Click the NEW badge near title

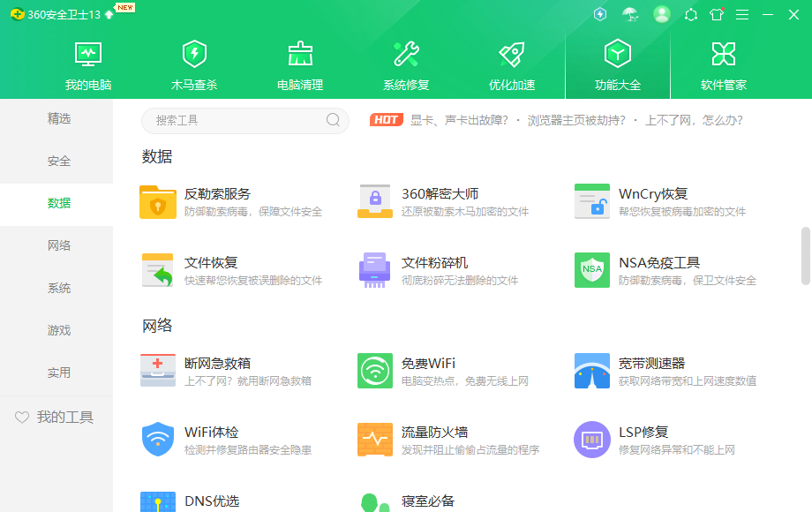coord(124,8)
